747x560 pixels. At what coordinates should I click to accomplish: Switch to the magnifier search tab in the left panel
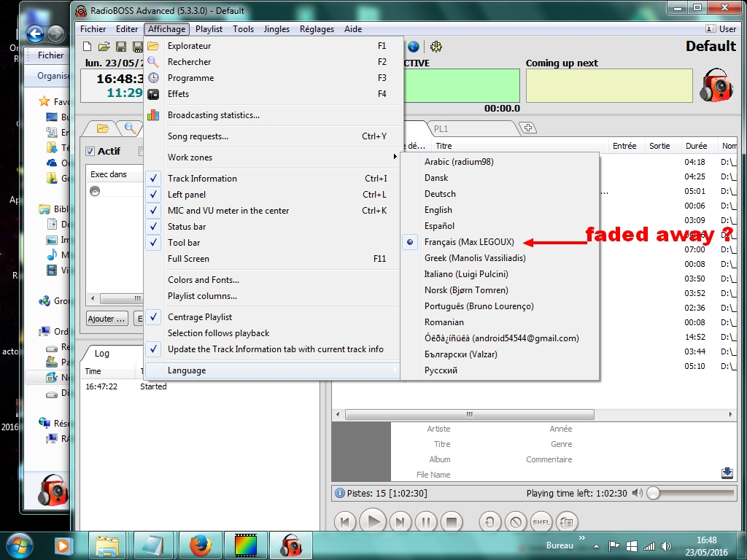pyautogui.click(x=130, y=128)
